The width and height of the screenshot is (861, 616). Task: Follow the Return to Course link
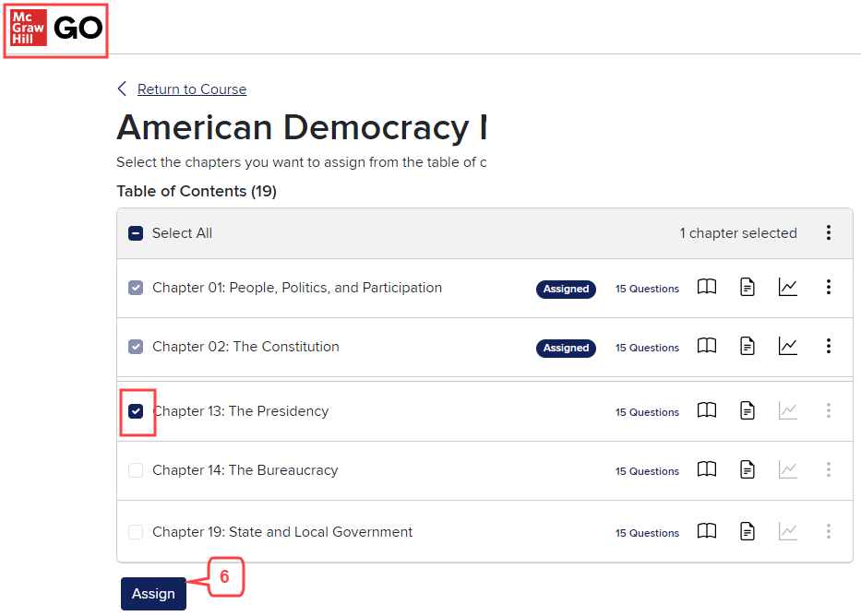pyautogui.click(x=192, y=89)
